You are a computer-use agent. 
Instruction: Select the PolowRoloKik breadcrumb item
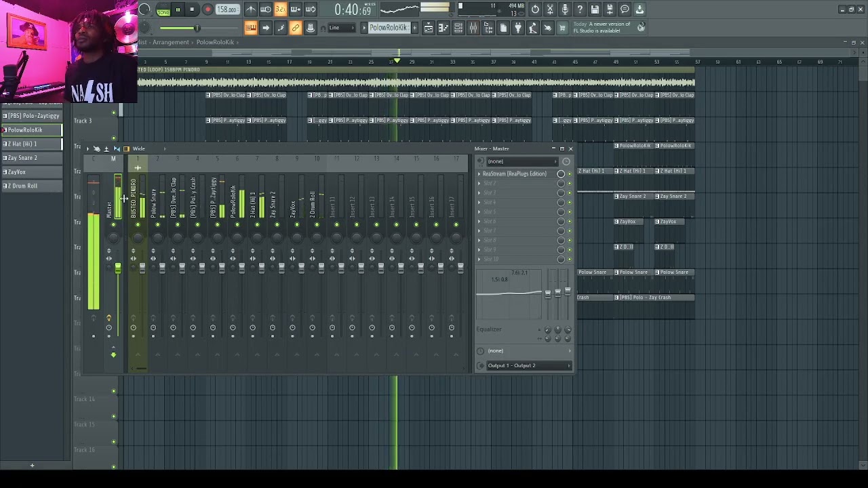pyautogui.click(x=215, y=42)
